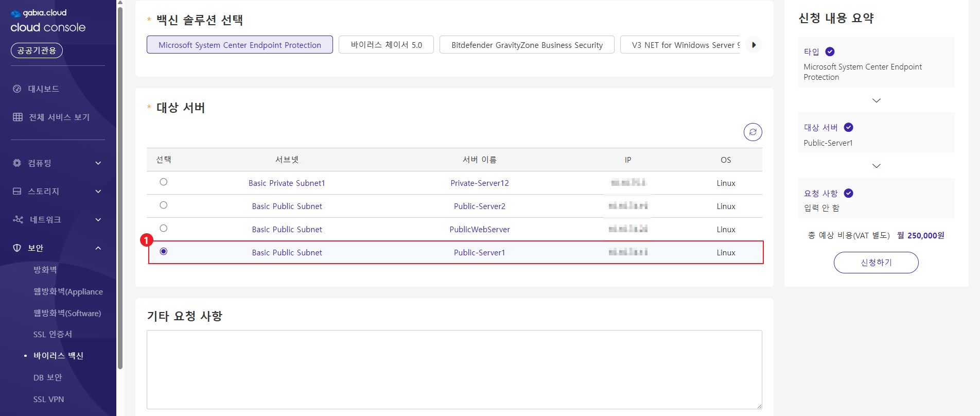Screen dimensions: 980x416
Task: Click the 서브넷 column header
Action: pos(287,160)
